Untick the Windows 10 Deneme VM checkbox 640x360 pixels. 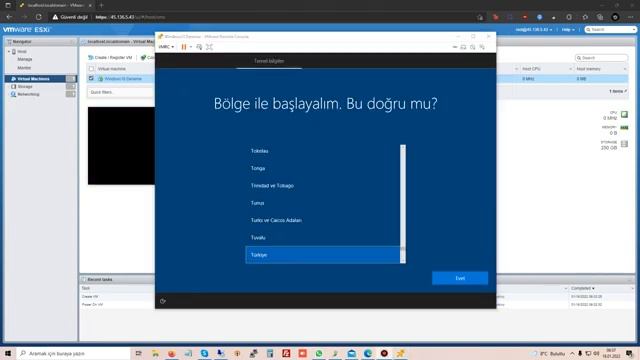click(x=91, y=78)
